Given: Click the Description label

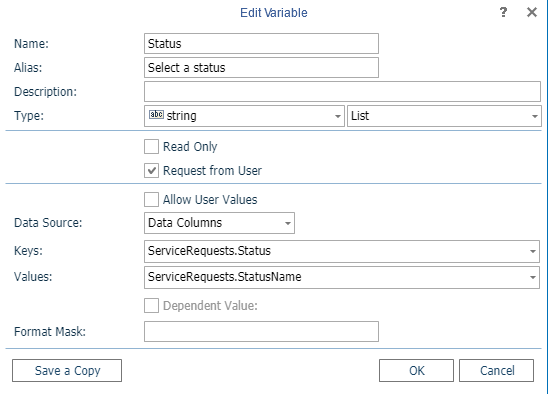Looking at the screenshot, I should (x=45, y=92).
